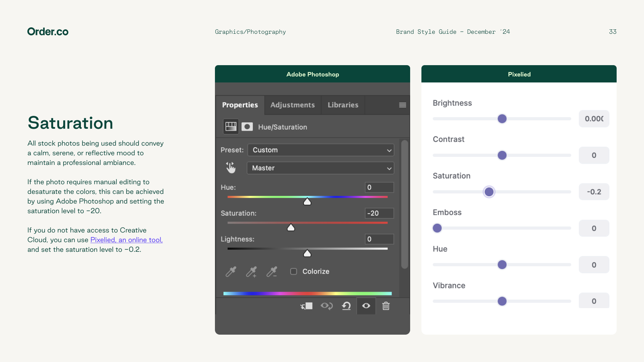Click the 'Pixelied' panel header
This screenshot has height=362, width=644.
[x=519, y=74]
